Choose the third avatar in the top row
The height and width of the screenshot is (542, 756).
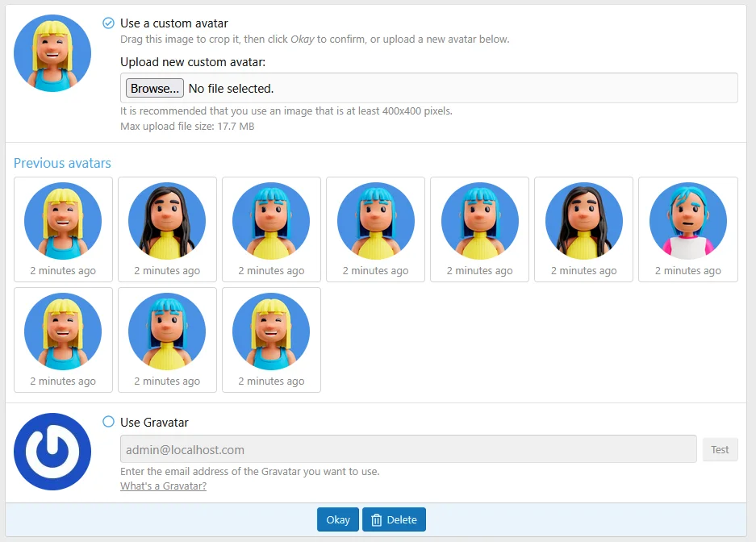(271, 229)
